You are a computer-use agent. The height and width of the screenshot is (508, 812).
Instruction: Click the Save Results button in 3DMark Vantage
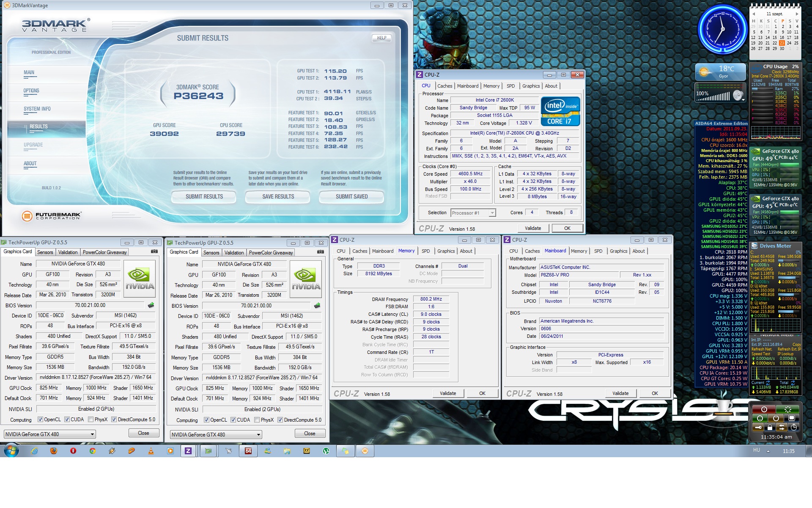(278, 196)
